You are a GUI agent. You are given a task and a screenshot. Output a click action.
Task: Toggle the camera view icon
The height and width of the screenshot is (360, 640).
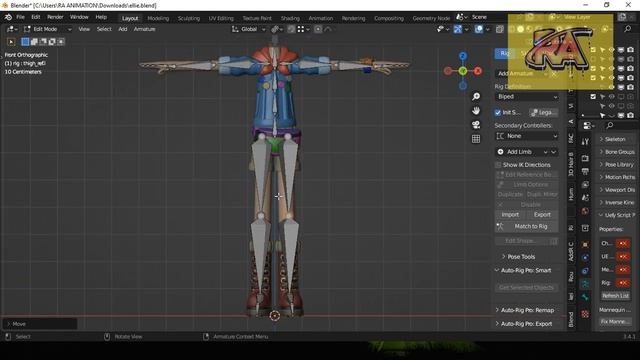point(476,125)
